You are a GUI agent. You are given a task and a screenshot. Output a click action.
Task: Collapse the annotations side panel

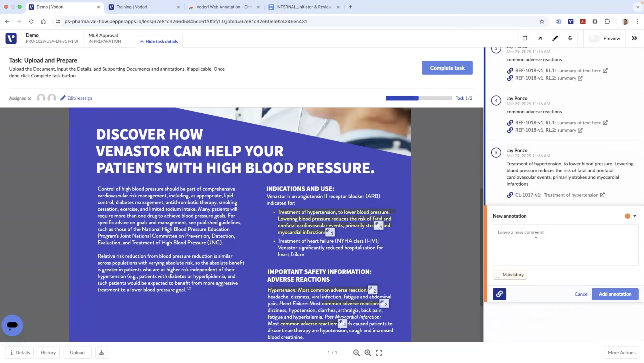pyautogui.click(x=635, y=38)
